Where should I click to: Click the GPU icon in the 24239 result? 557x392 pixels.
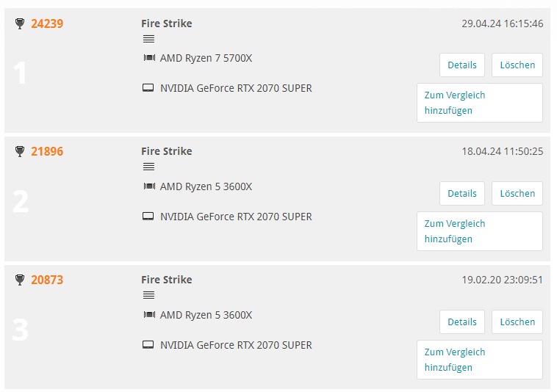(148, 87)
